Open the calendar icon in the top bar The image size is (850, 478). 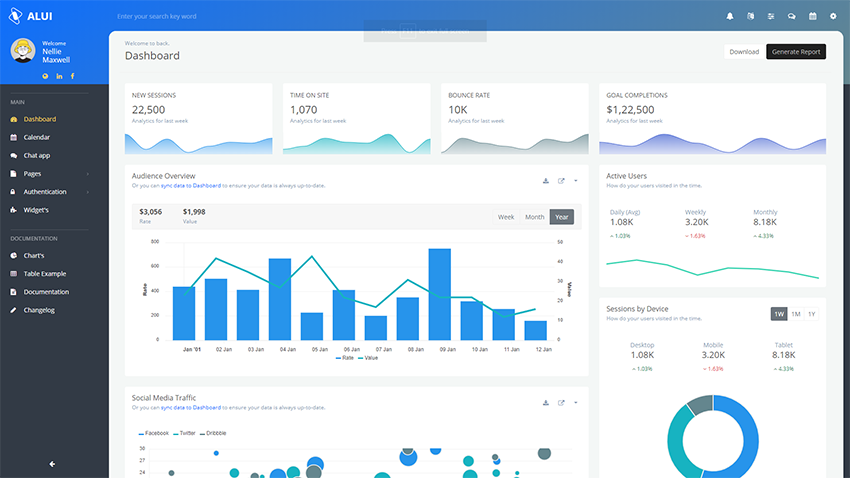tap(813, 16)
